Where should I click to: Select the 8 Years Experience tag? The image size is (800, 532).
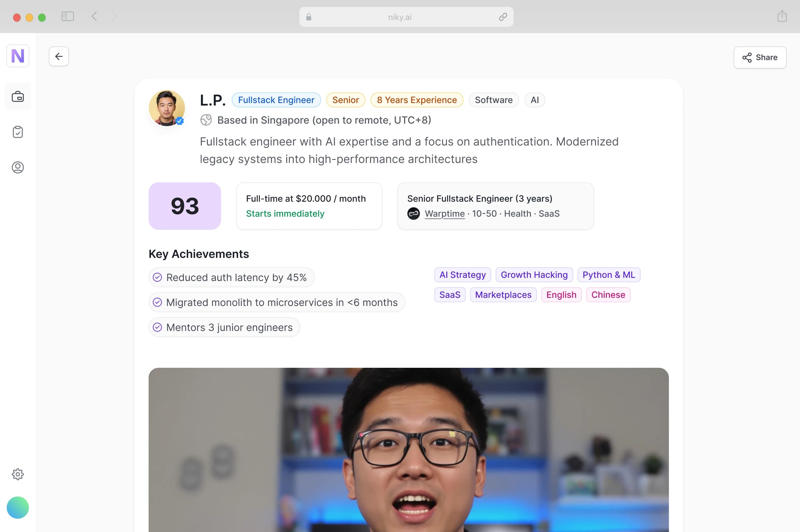[x=417, y=100]
